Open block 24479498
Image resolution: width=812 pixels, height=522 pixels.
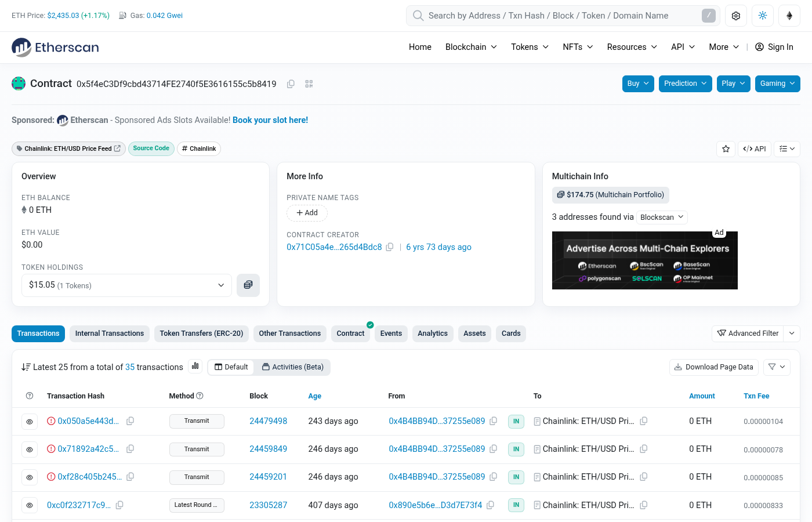point(268,421)
